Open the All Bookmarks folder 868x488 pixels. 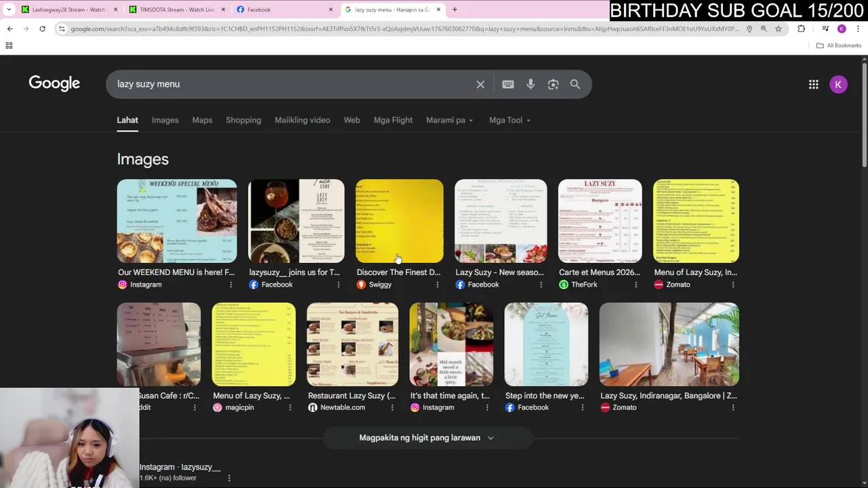coord(839,45)
